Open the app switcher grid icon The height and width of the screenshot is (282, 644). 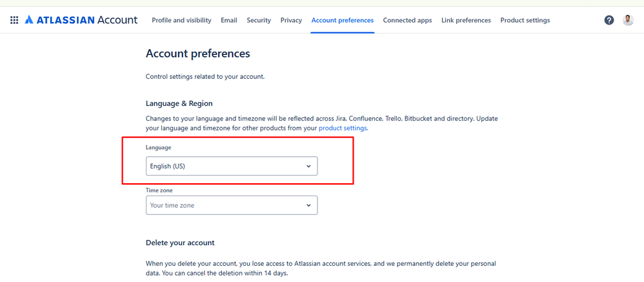pos(14,20)
